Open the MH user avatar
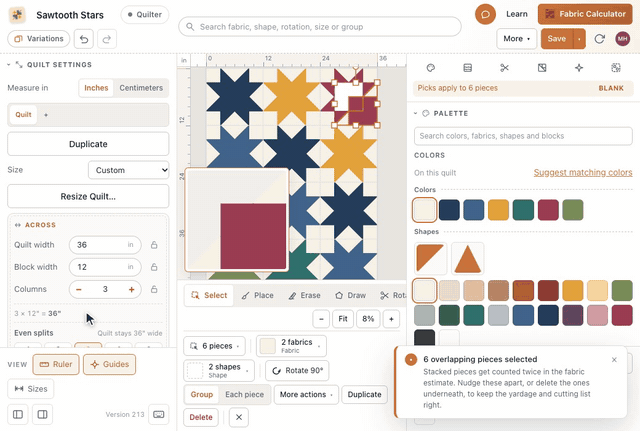 click(622, 39)
